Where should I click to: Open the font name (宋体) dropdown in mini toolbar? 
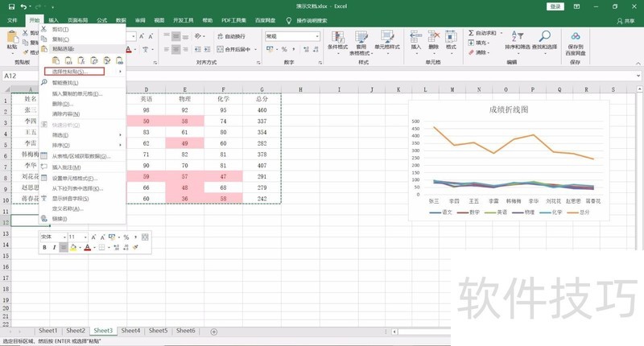pyautogui.click(x=64, y=237)
